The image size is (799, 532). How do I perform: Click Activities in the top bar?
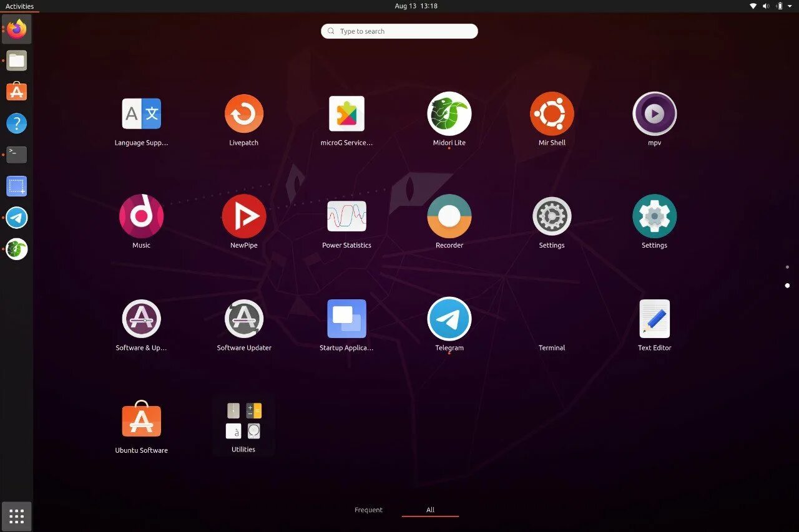tap(19, 6)
